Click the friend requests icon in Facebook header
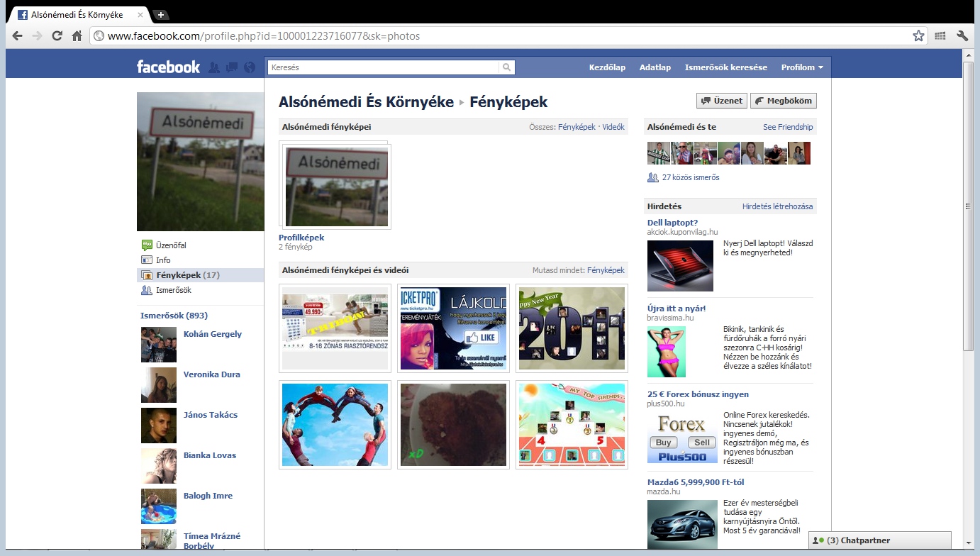Screen dimensions: 980x556 click(214, 67)
